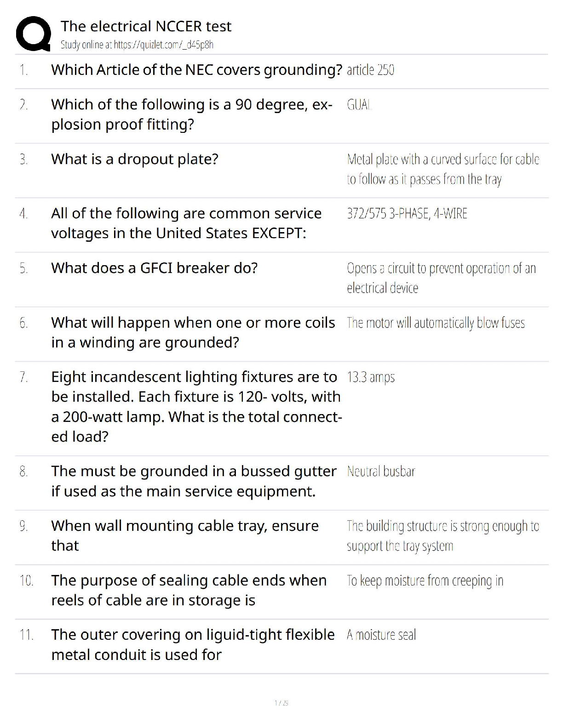
Task: Click answer '372/575 3-PHASE, 4-WIRE'
Action: (x=407, y=214)
